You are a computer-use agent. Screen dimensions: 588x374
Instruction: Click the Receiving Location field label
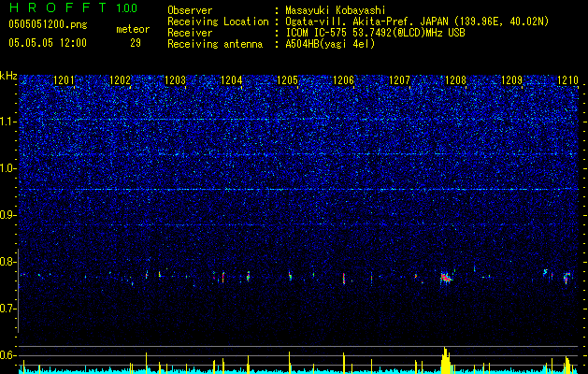pyautogui.click(x=218, y=22)
